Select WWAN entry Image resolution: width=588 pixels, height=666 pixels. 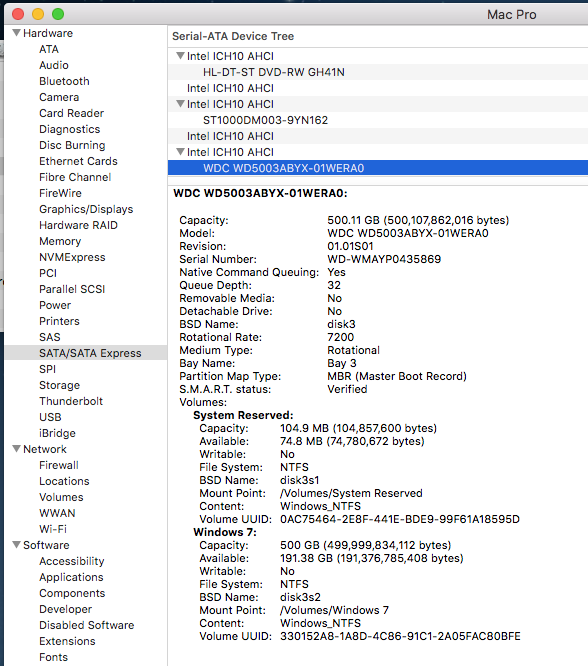[x=57, y=513]
